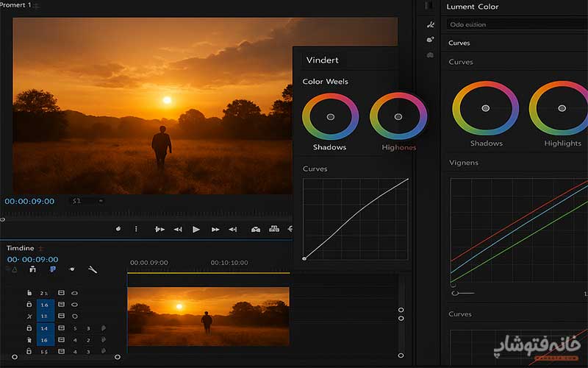588x368 pixels.
Task: Click the speaker icon on track 55
Action: [104, 351]
